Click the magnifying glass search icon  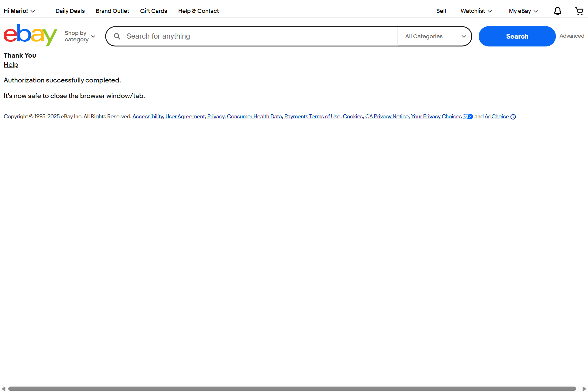point(117,36)
